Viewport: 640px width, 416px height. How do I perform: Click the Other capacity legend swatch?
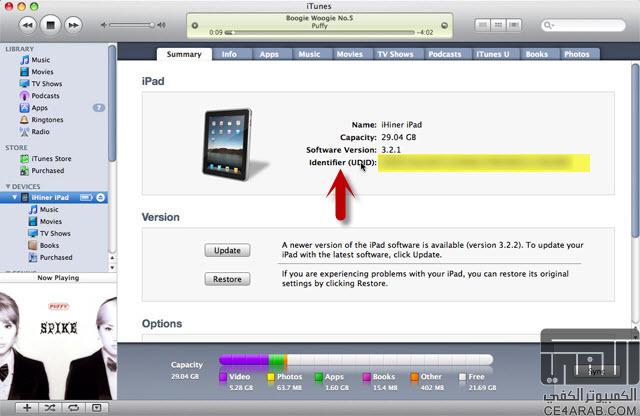(415, 377)
